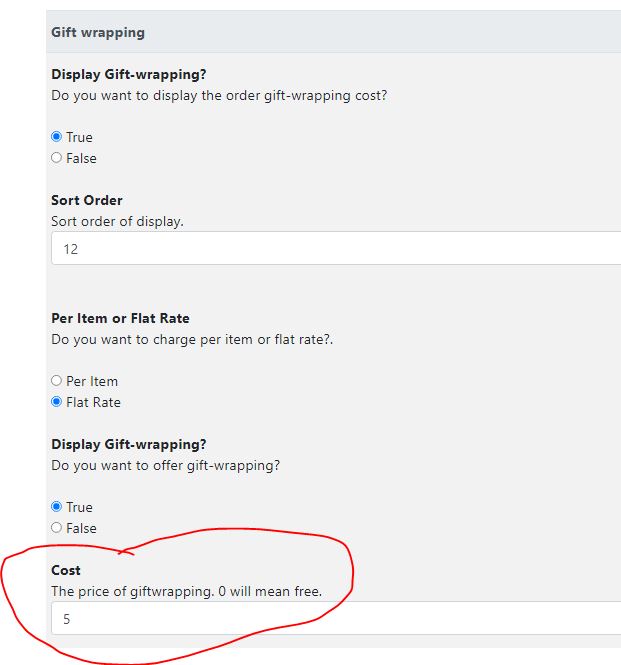Click text 'Do you want to display the order gift-wrapping cost?'
The height and width of the screenshot is (665, 621).
pyautogui.click(x=219, y=95)
